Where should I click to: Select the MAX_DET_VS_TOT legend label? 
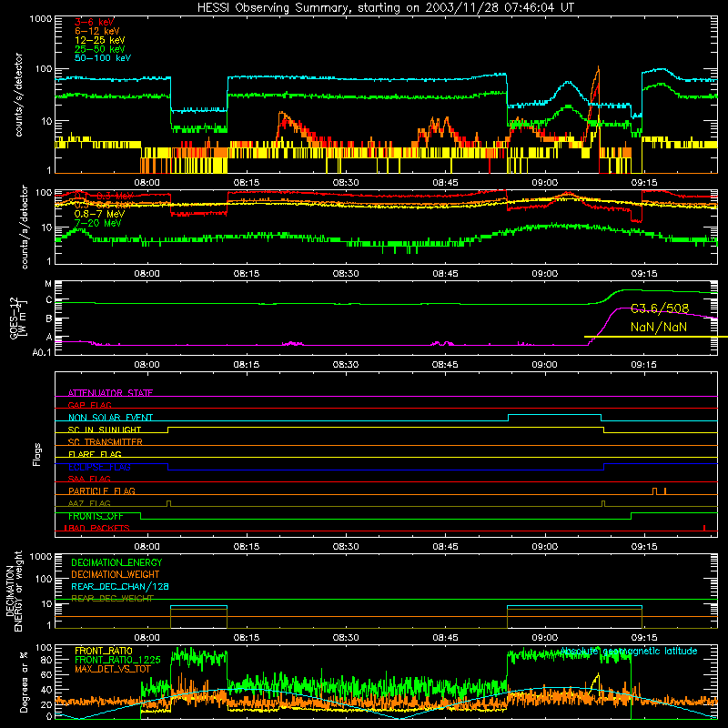pyautogui.click(x=112, y=669)
